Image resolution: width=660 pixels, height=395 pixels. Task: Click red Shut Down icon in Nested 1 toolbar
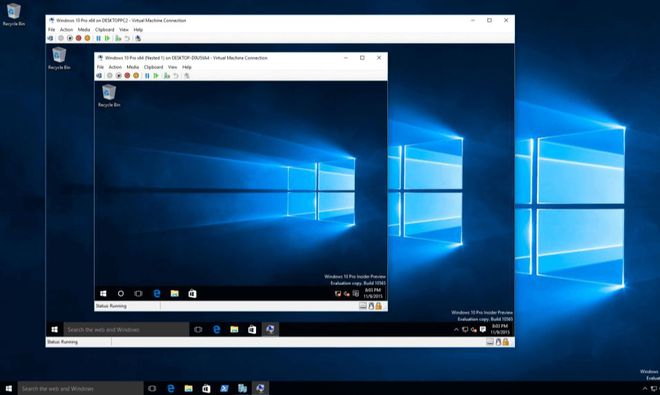(x=127, y=76)
